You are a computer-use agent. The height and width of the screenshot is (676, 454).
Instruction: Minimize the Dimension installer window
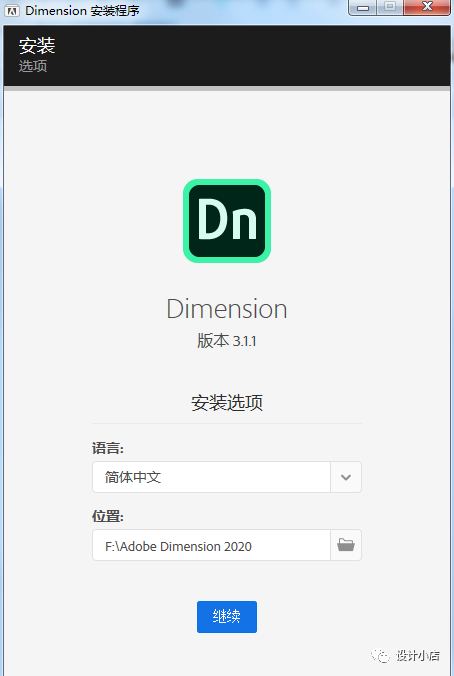[x=363, y=7]
